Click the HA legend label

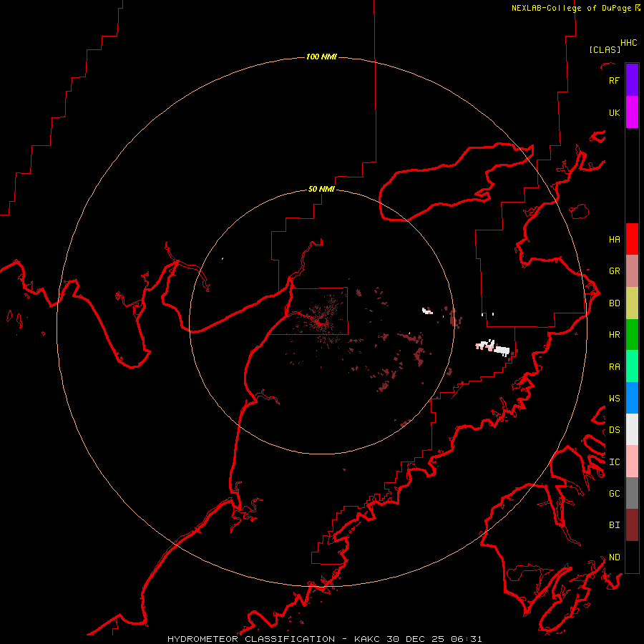tap(614, 240)
